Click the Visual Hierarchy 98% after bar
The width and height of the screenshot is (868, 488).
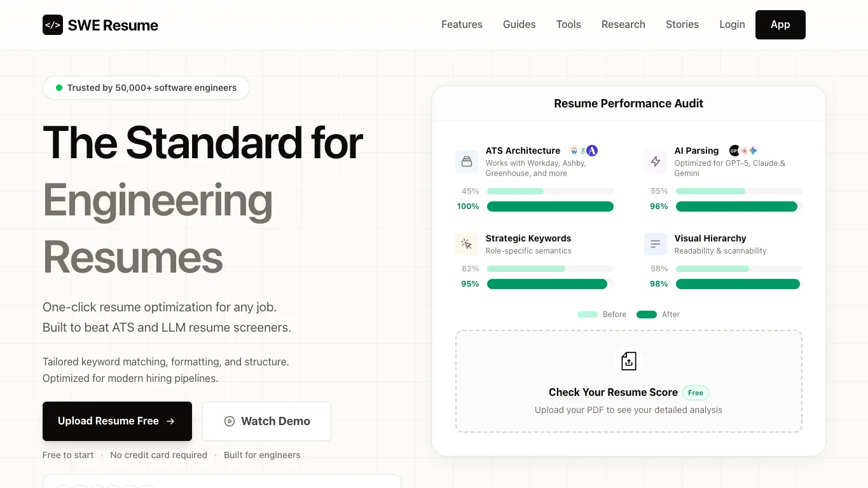(x=738, y=284)
